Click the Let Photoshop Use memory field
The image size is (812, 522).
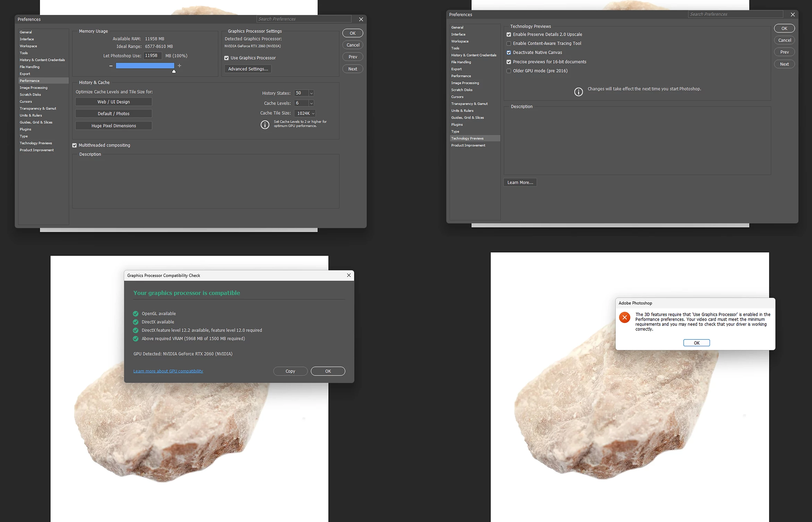[x=152, y=56]
